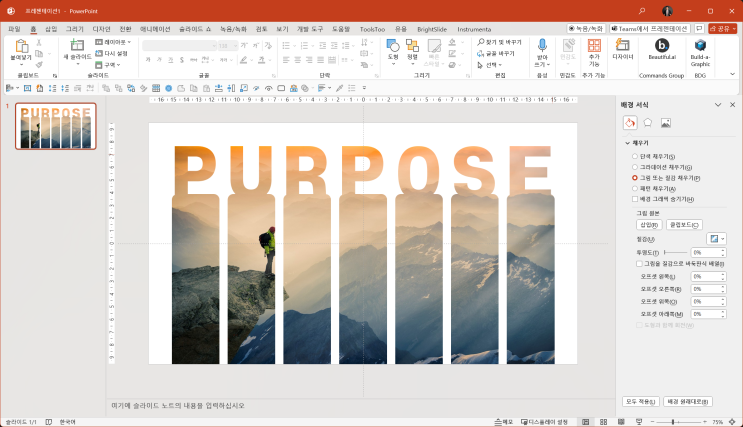
Task: Click the 도형 (Shapes) icon in ribbon
Action: click(393, 47)
